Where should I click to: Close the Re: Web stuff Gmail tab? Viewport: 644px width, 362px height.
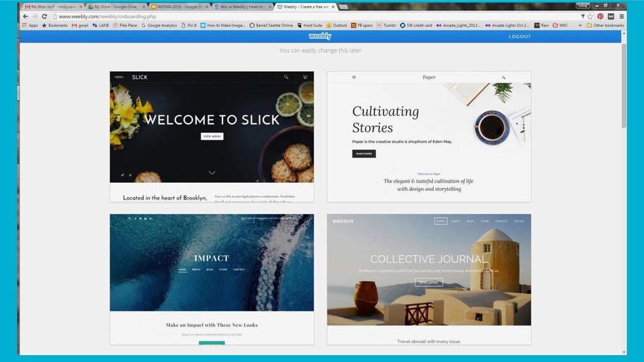[x=80, y=6]
